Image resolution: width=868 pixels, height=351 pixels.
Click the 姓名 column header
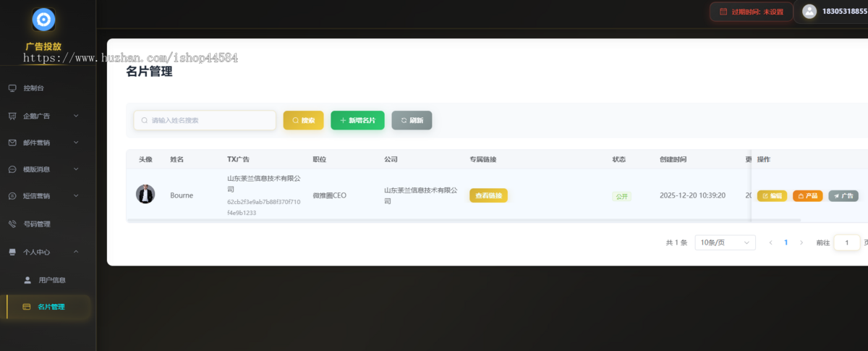177,159
